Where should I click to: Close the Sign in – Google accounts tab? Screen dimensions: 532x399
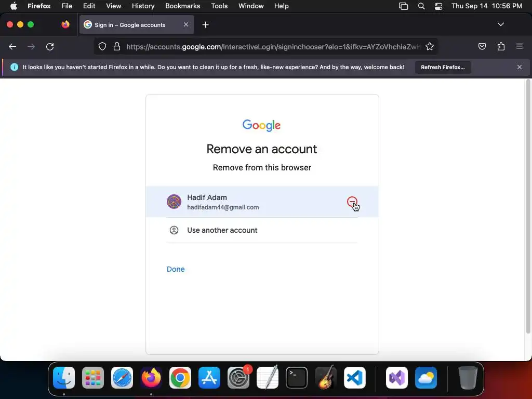tap(186, 24)
